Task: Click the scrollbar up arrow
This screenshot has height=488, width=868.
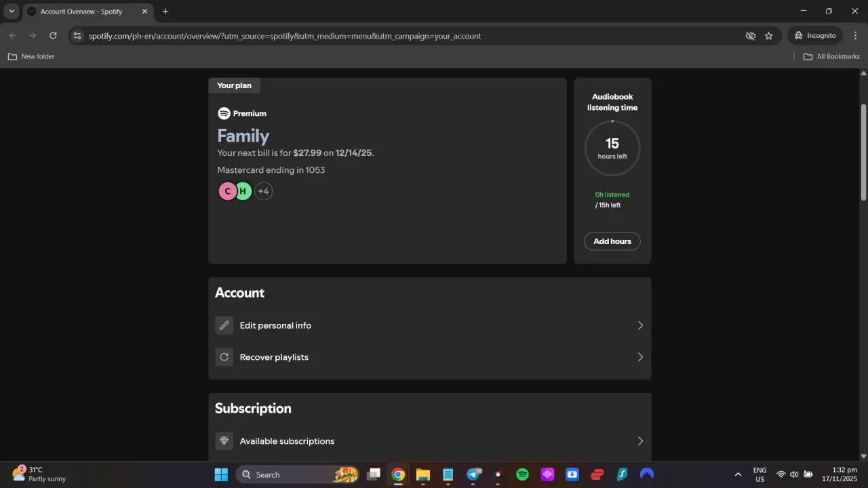Action: click(x=863, y=73)
